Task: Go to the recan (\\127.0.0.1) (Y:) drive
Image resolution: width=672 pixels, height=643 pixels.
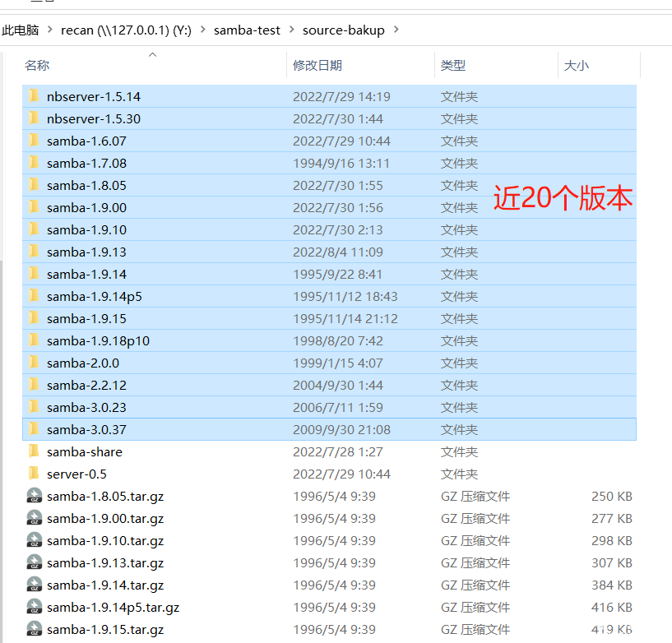Action: pyautogui.click(x=126, y=30)
